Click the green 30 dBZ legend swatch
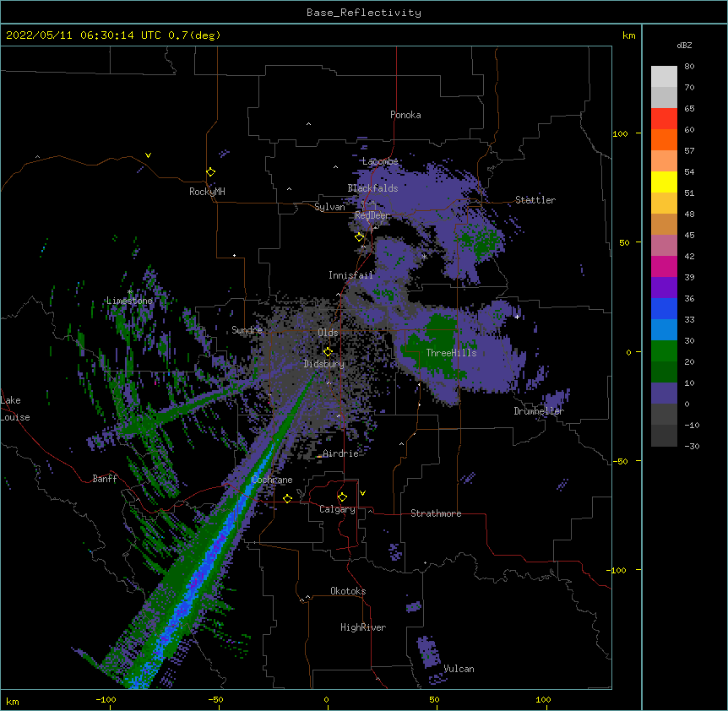 (664, 351)
